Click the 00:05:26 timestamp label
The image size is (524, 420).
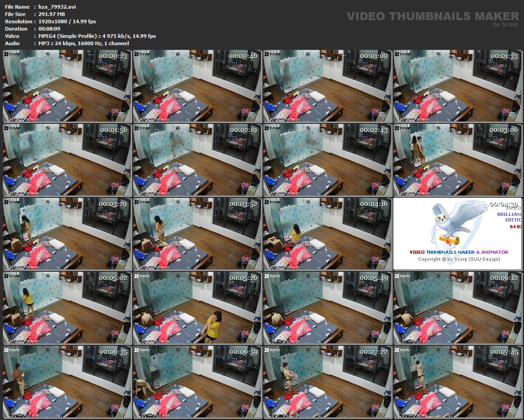coord(243,278)
